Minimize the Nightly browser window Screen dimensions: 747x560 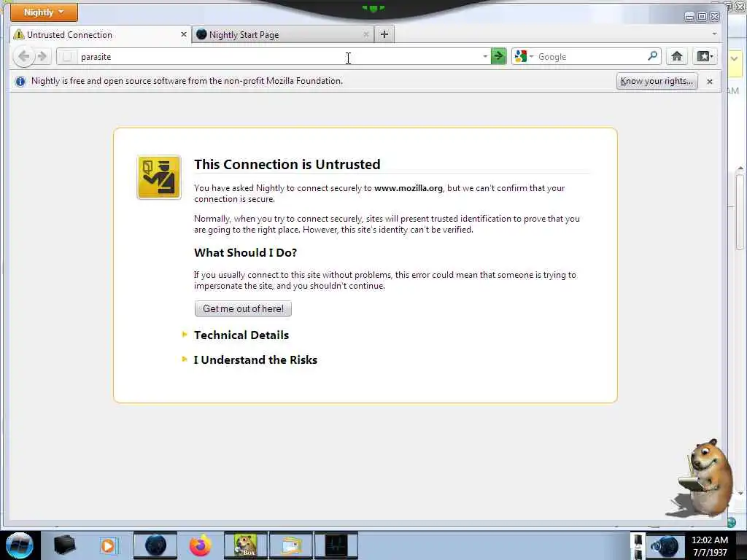click(x=689, y=17)
